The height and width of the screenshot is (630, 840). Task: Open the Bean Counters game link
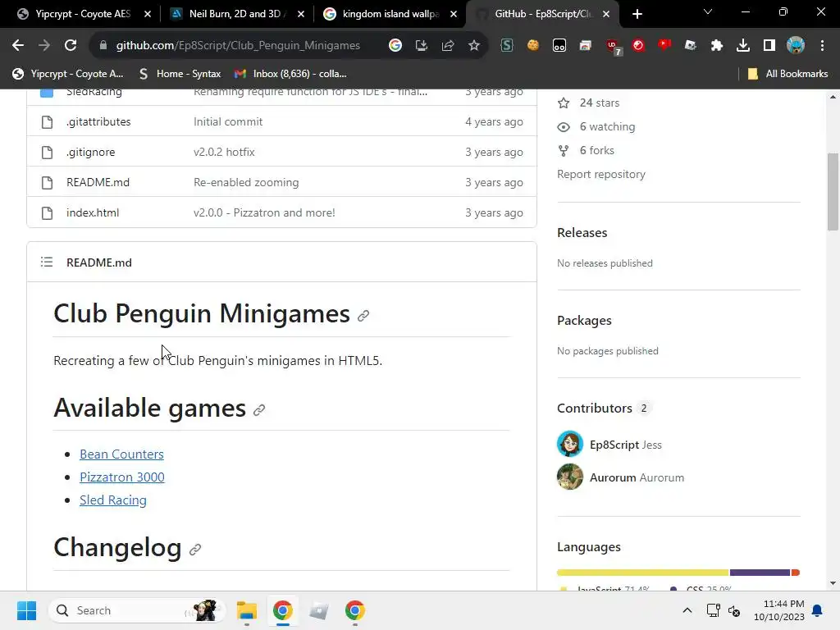[x=121, y=454]
